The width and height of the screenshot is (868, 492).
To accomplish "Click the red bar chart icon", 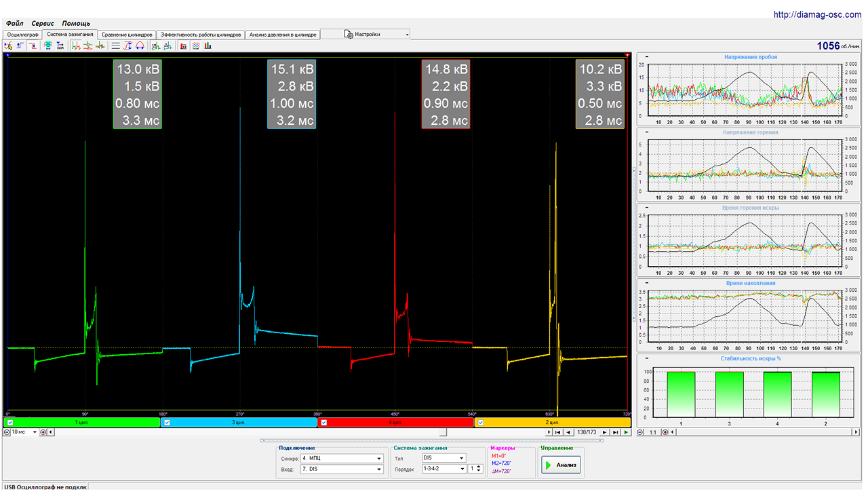I will point(182,45).
